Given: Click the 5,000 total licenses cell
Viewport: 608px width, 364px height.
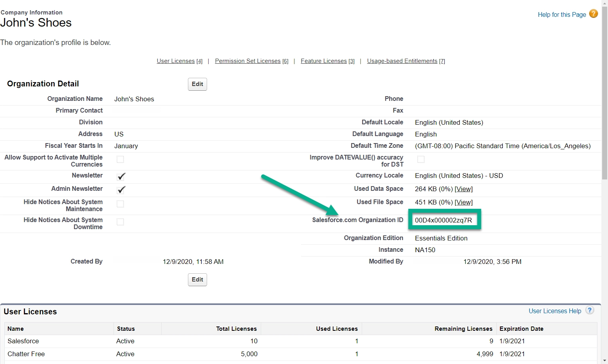Looking at the screenshot, I should [249, 354].
